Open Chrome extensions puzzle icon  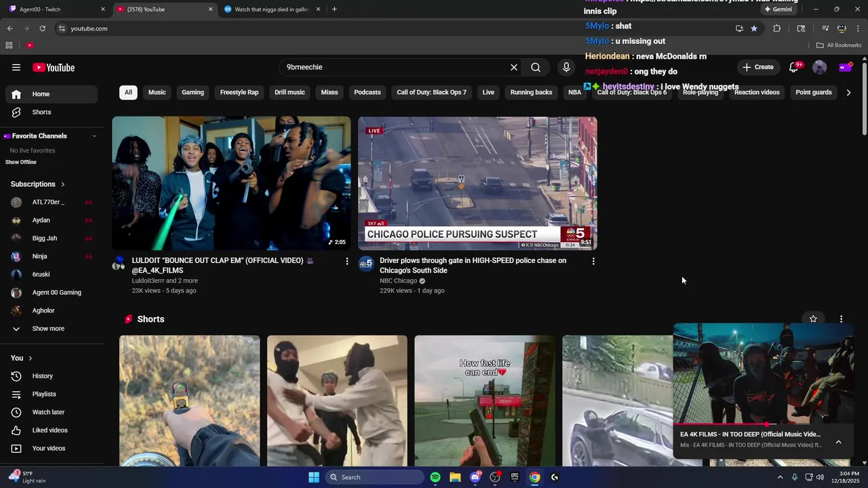point(777,28)
